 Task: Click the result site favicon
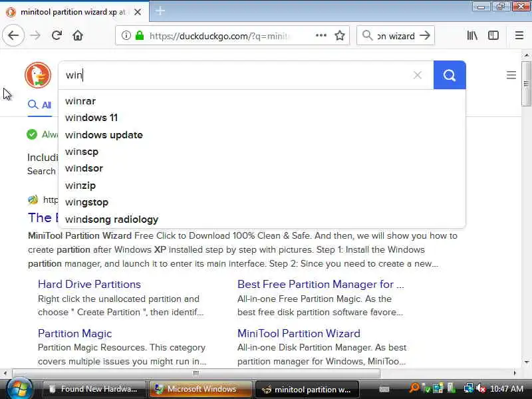pyautogui.click(x=33, y=200)
